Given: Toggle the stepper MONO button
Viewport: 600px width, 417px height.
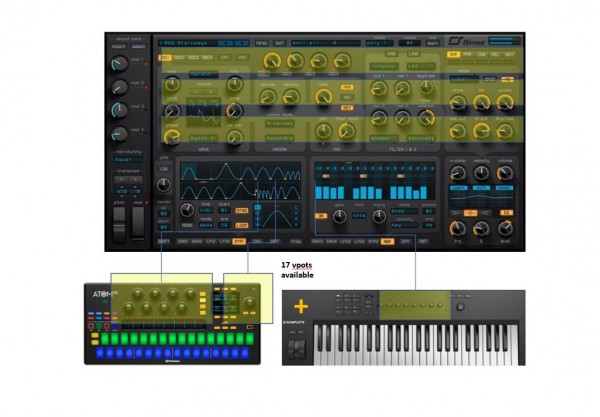Looking at the screenshot, I should pos(187,225).
